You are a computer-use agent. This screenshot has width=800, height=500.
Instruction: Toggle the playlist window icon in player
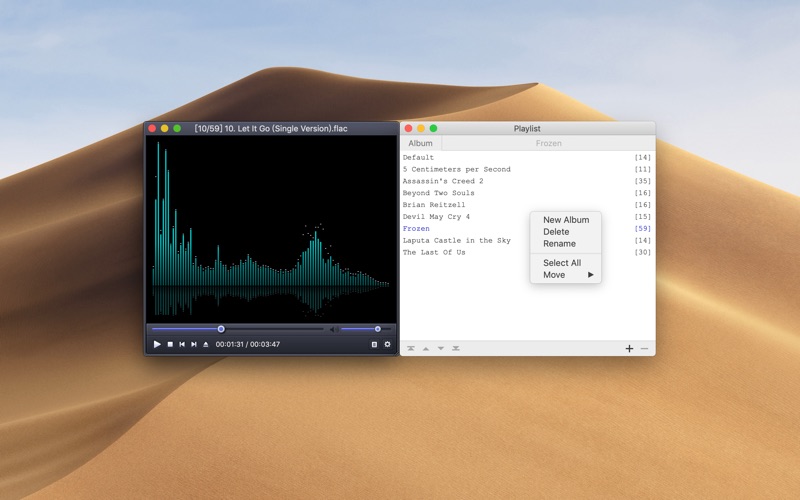374,344
